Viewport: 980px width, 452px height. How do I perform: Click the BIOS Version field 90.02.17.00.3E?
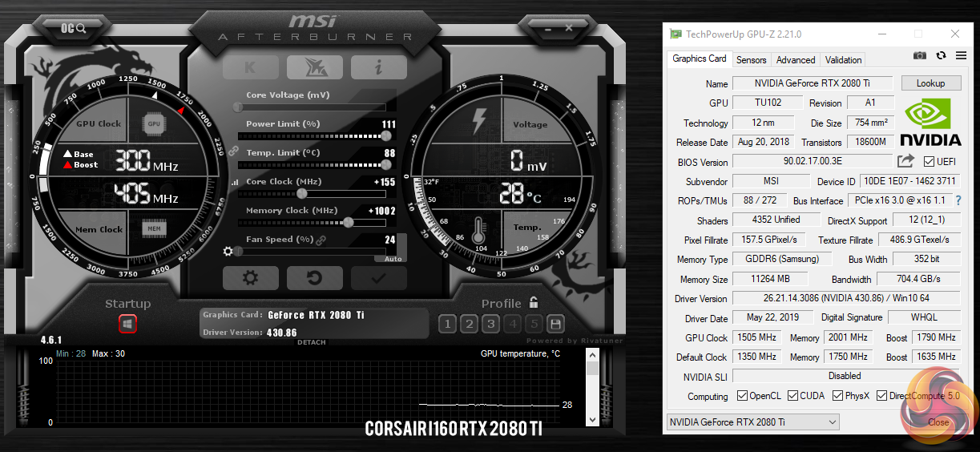(813, 162)
